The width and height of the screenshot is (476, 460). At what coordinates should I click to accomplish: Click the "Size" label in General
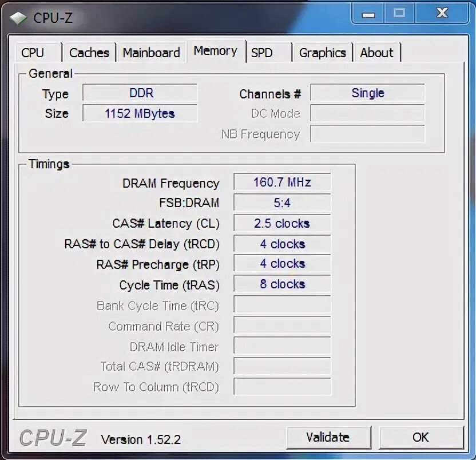[x=57, y=113]
